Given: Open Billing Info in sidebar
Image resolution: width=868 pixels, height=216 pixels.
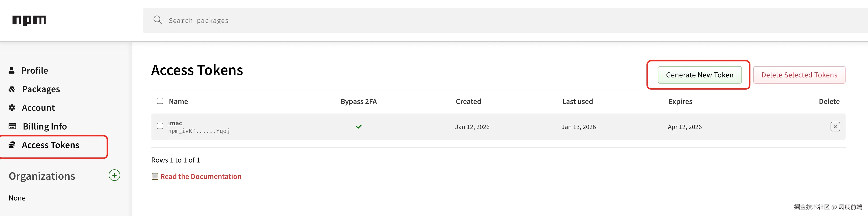Looking at the screenshot, I should 45,126.
